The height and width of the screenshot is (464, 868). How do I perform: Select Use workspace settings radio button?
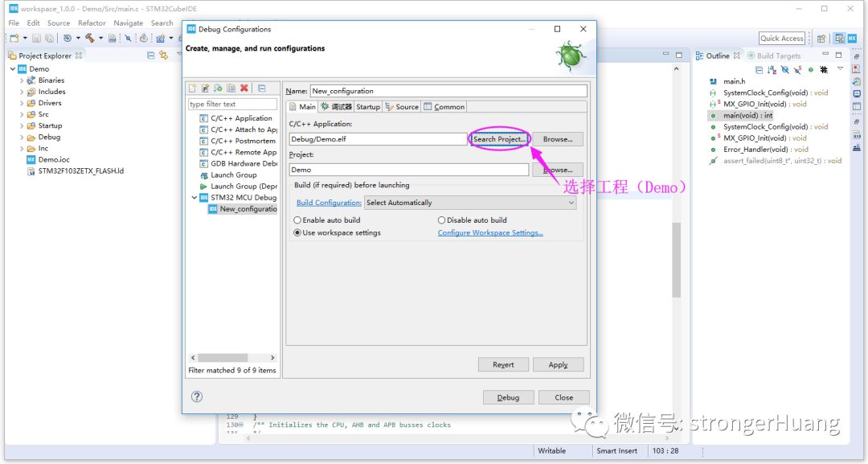coord(297,233)
